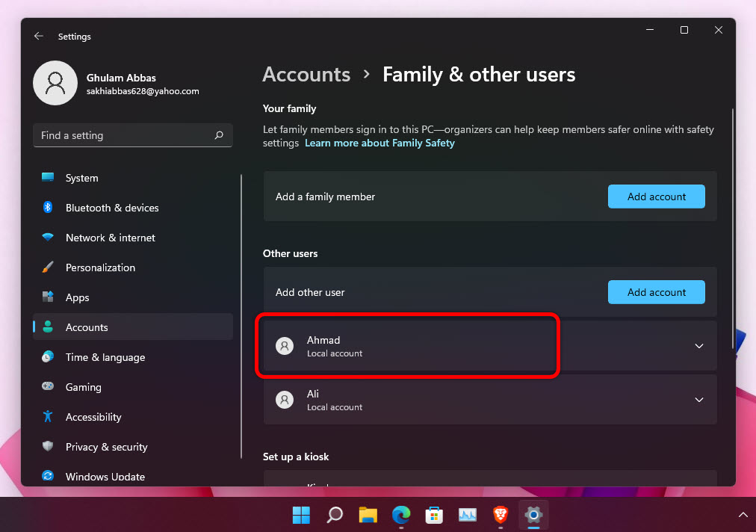Click the Ali account name
The height and width of the screenshot is (532, 756).
(x=313, y=394)
